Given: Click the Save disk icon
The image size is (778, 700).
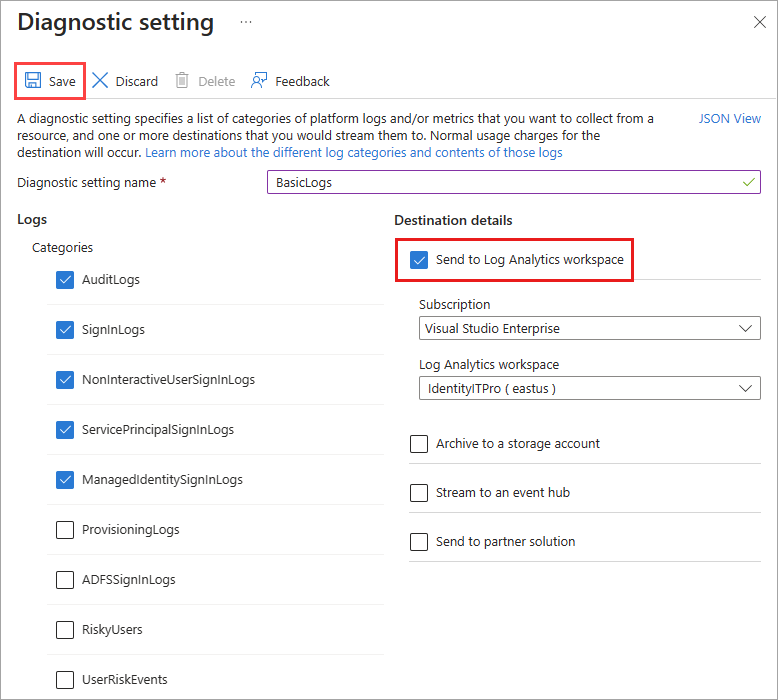Looking at the screenshot, I should click(32, 81).
